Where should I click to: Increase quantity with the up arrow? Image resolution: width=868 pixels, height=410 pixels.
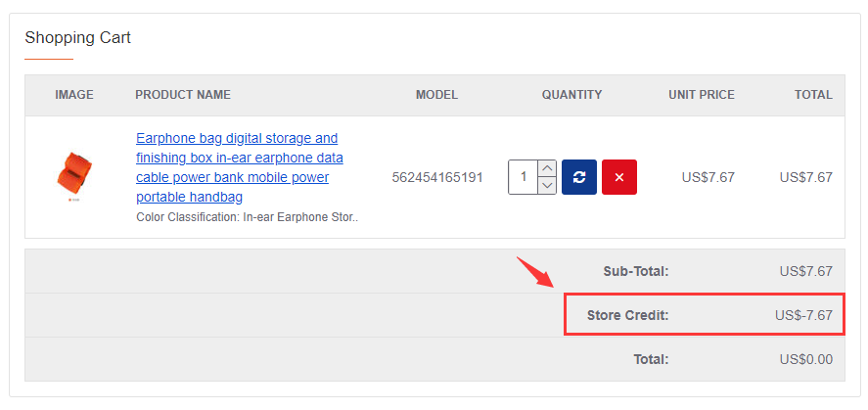tap(547, 168)
